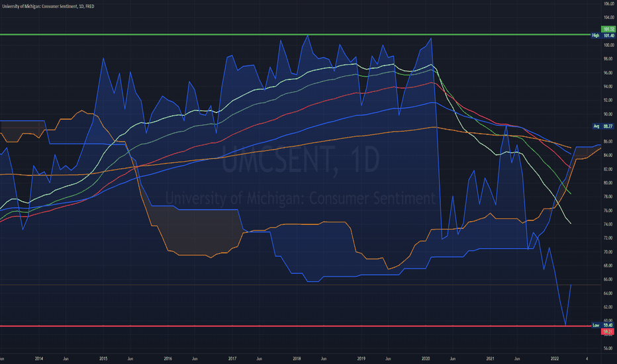Click the 82.00 price axis label

tap(609, 169)
